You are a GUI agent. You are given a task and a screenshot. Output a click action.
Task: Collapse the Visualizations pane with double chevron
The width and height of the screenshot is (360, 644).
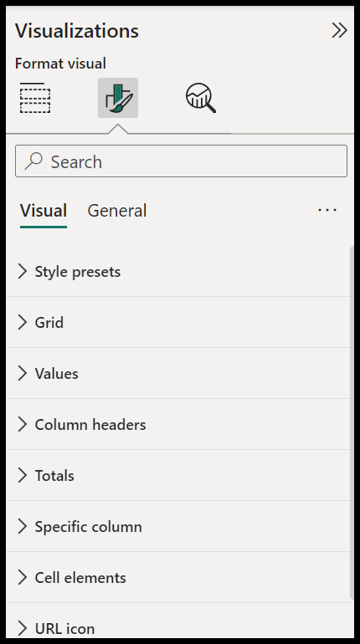[339, 30]
